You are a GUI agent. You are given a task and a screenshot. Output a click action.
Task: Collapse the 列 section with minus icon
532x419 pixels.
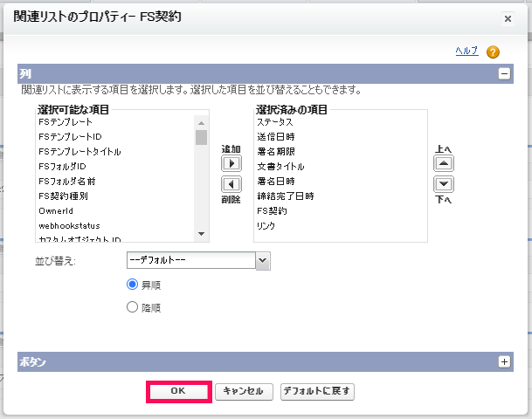[x=504, y=73]
